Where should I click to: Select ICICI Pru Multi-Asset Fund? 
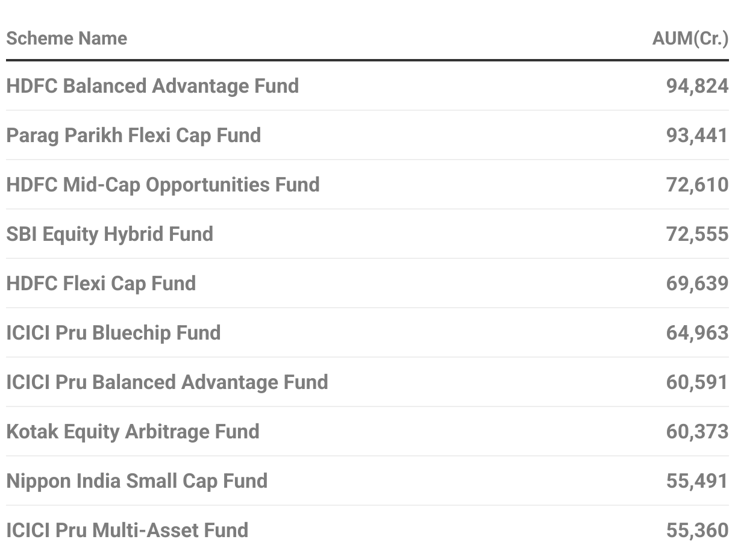[x=127, y=530]
